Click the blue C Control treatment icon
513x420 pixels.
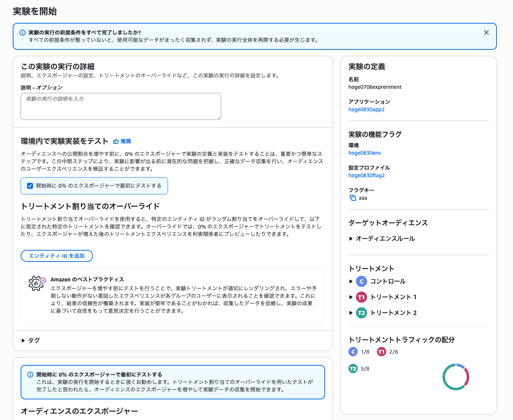[x=361, y=281]
